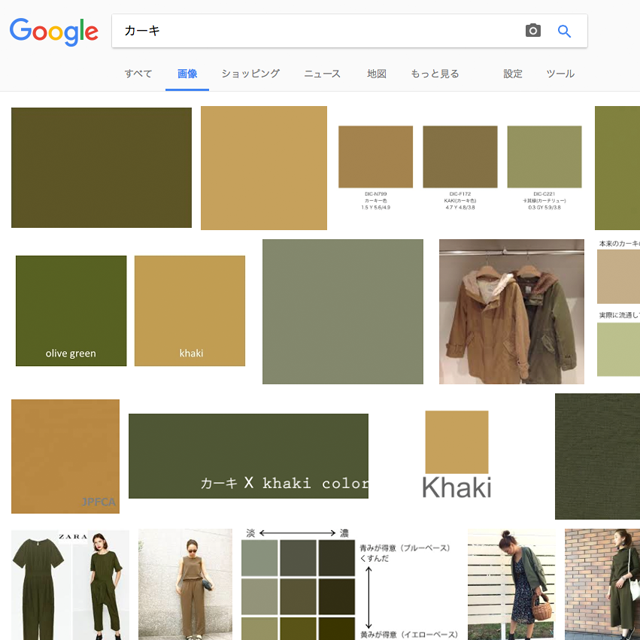
Task: Open the image of two parka coats
Action: click(511, 311)
